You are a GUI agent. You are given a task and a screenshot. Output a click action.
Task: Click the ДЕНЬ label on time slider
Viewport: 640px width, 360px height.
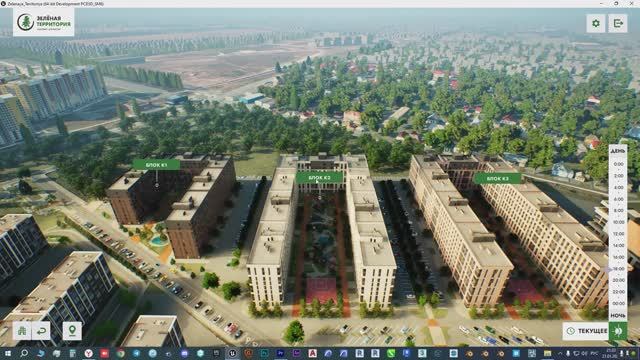click(x=618, y=151)
